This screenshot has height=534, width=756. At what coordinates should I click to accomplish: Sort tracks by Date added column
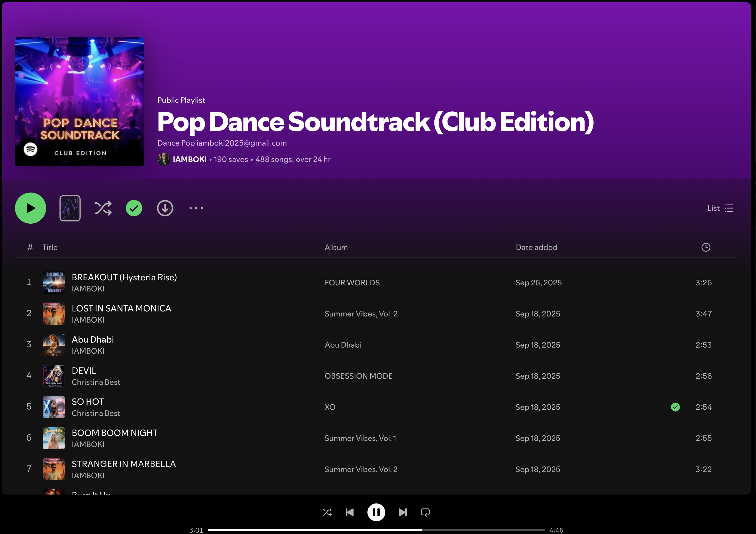point(536,247)
